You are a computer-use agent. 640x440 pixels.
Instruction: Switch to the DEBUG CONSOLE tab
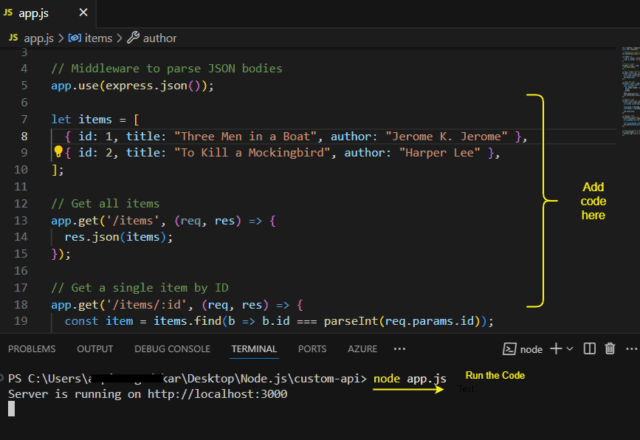click(x=172, y=349)
